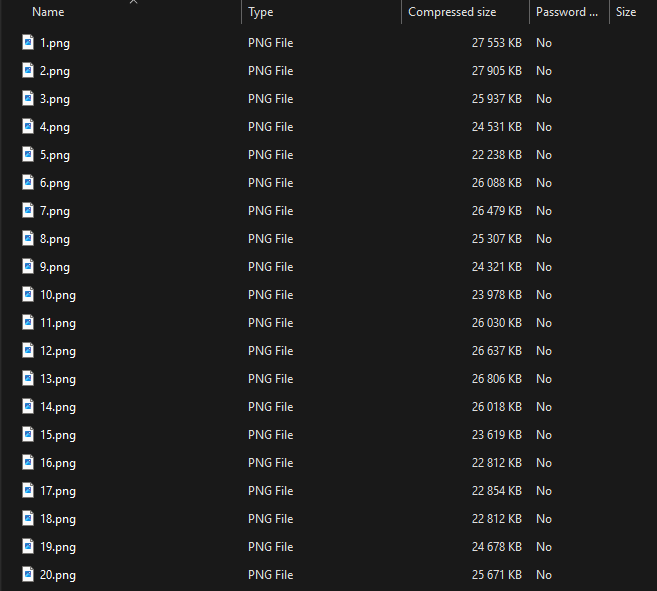Image resolution: width=657 pixels, height=591 pixels.
Task: Select the 12.png file icon
Action: [x=28, y=350]
